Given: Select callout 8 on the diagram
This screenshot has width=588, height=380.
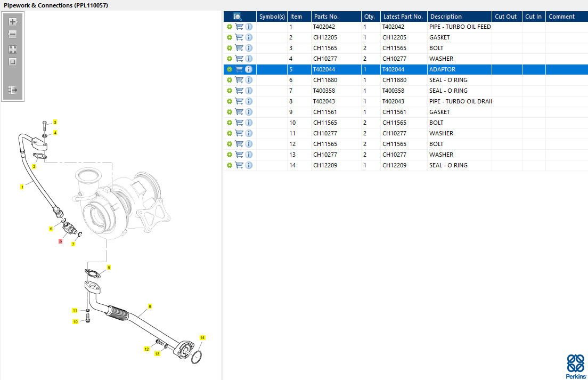Looking at the screenshot, I should tap(150, 306).
